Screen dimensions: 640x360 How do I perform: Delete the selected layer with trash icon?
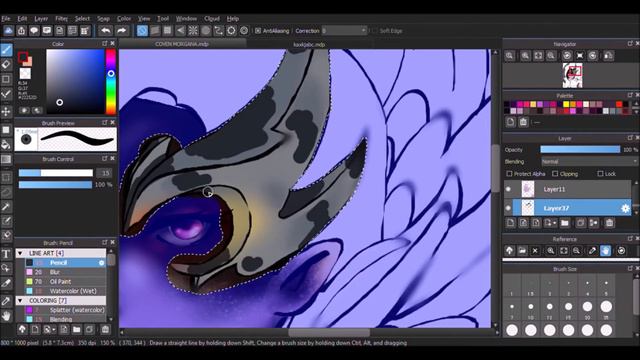(x=609, y=223)
